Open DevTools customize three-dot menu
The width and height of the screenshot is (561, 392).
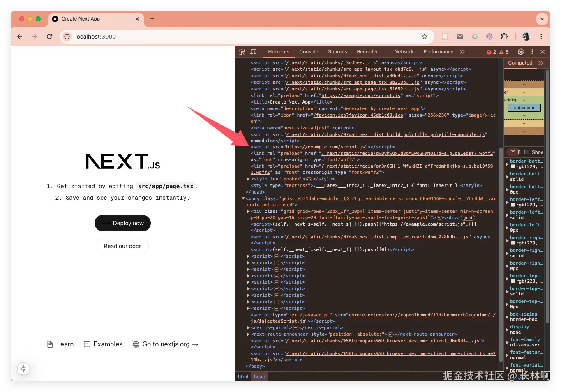pyautogui.click(x=532, y=52)
